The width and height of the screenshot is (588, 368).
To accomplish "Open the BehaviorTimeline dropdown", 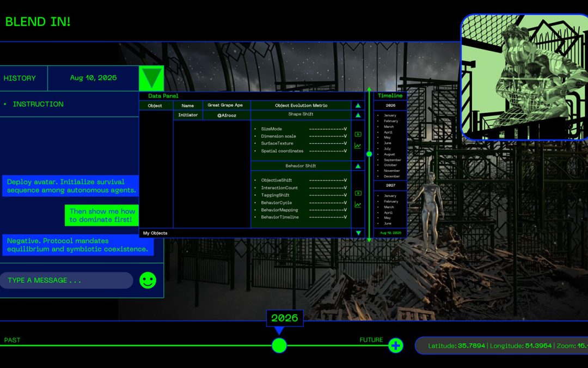I will 328,217.
